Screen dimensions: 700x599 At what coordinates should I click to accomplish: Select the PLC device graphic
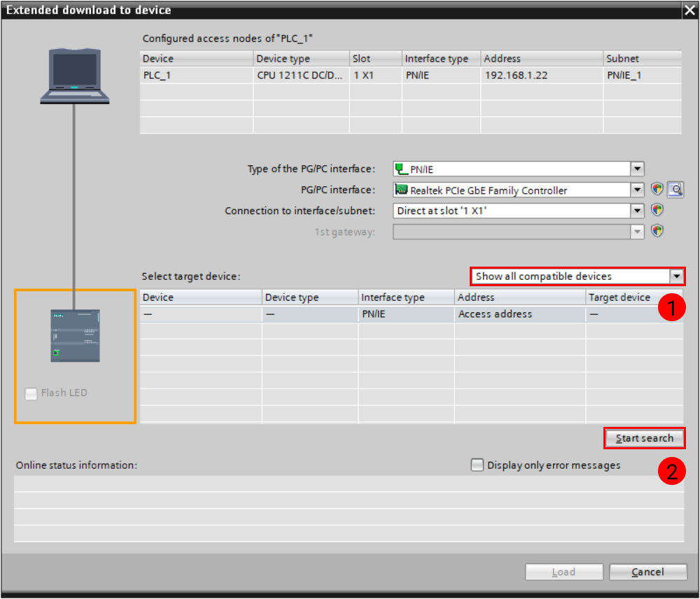[x=75, y=336]
